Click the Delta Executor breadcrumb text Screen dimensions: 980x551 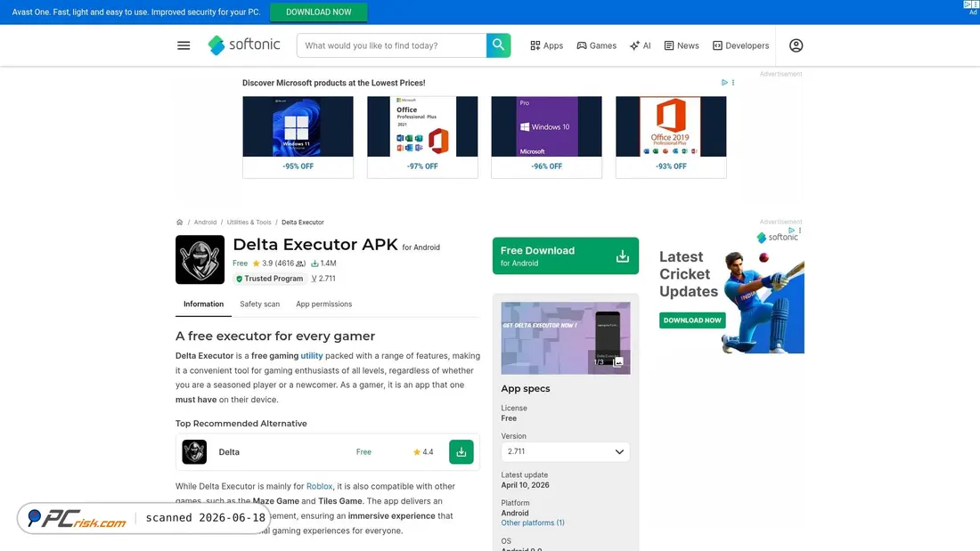pyautogui.click(x=303, y=223)
